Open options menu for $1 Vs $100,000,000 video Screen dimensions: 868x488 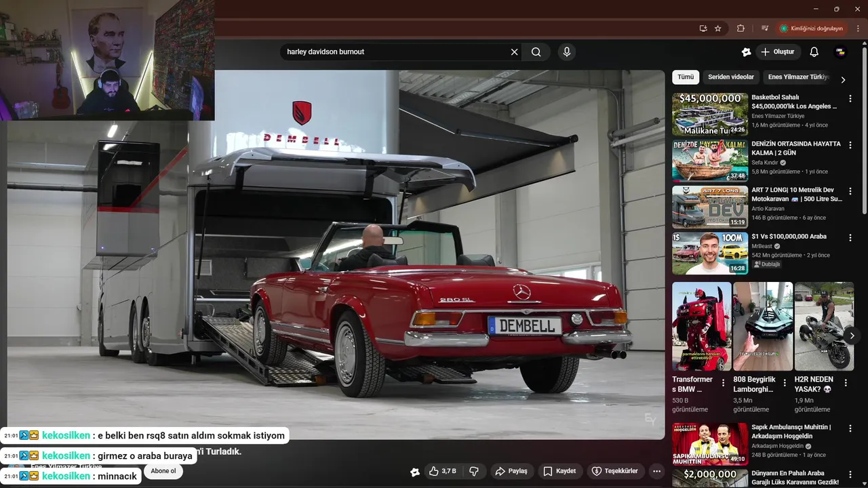pyautogui.click(x=850, y=238)
